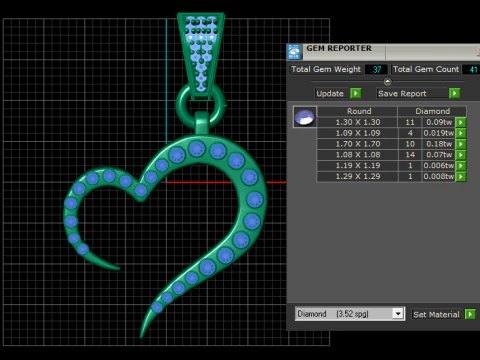Click the Update button

tap(332, 93)
